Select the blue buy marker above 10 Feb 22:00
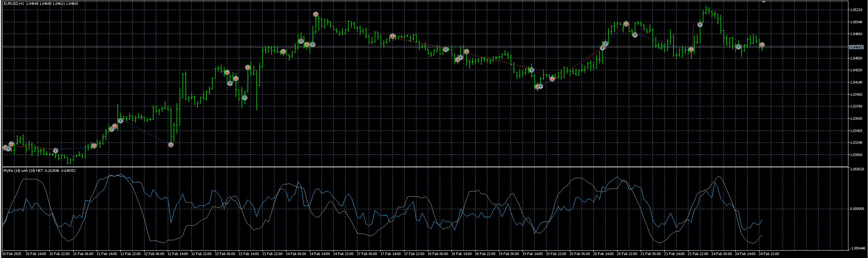The height and width of the screenshot is (258, 868). (x=55, y=150)
